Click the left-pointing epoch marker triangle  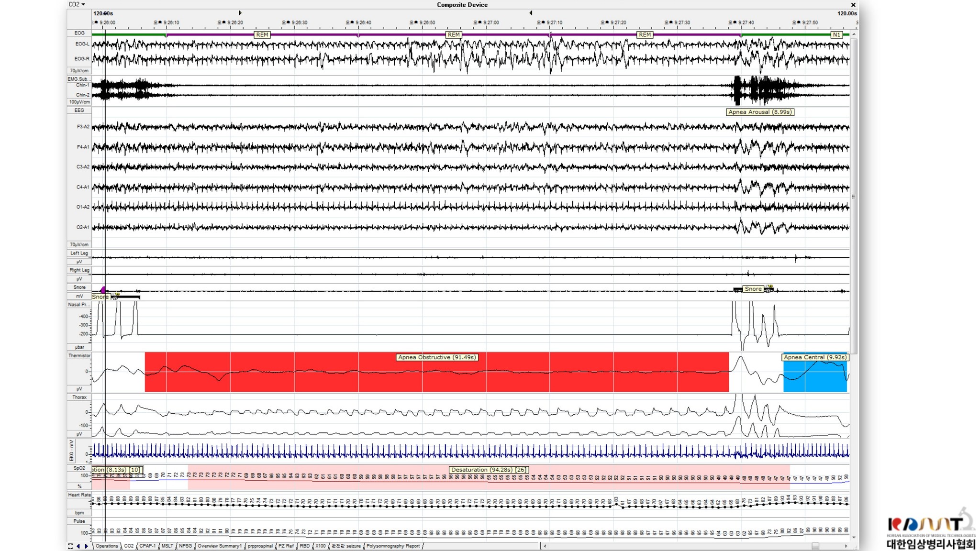click(531, 13)
